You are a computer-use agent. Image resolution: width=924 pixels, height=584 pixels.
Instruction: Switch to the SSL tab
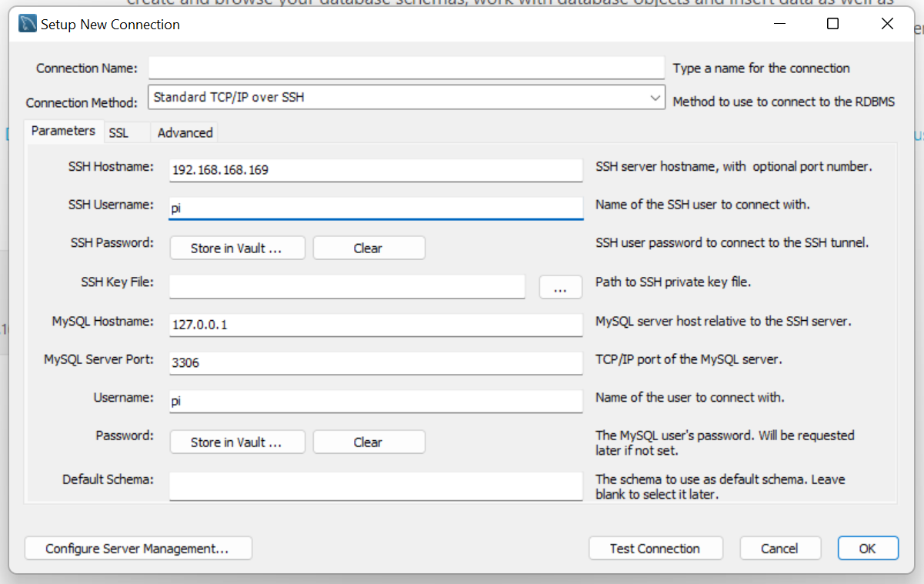click(x=118, y=133)
